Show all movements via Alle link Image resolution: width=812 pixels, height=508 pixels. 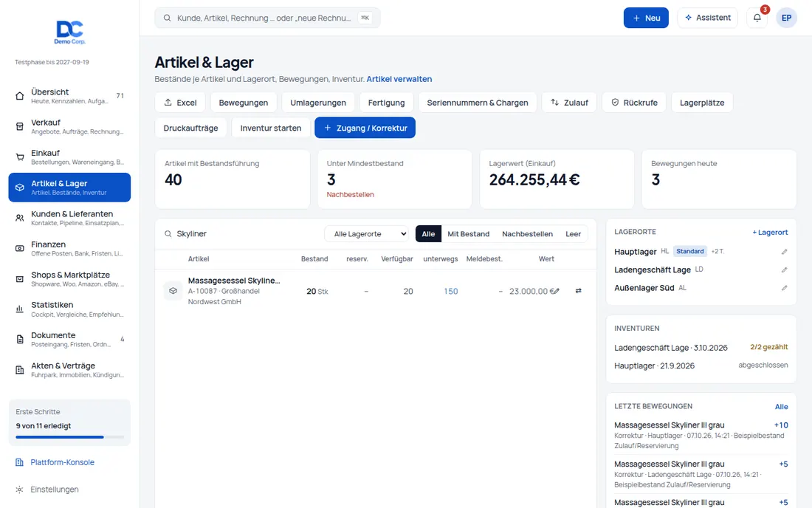pos(782,407)
